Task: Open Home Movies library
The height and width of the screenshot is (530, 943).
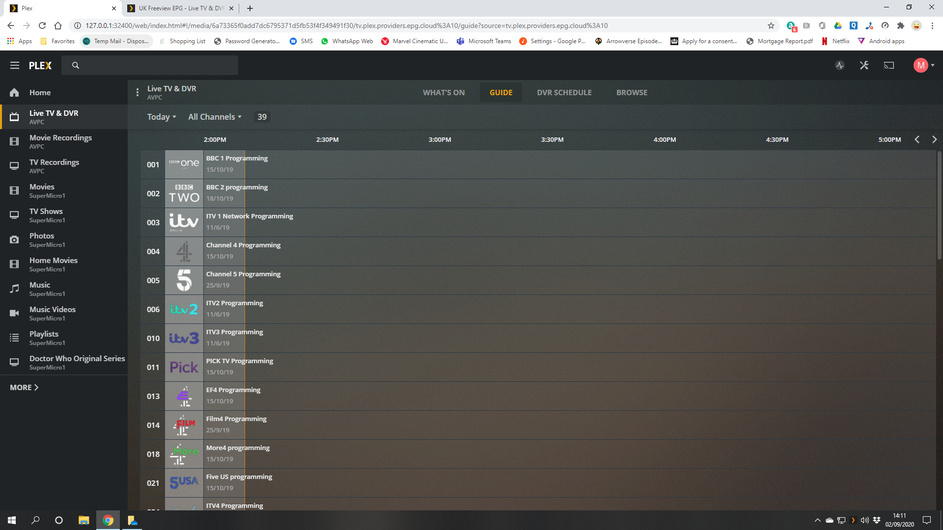Action: [64, 264]
